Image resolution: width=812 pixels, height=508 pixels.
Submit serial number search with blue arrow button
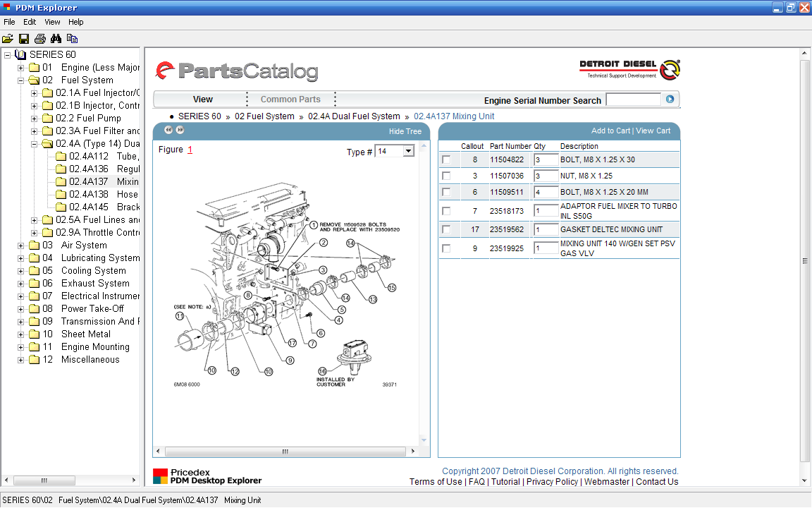pos(670,99)
